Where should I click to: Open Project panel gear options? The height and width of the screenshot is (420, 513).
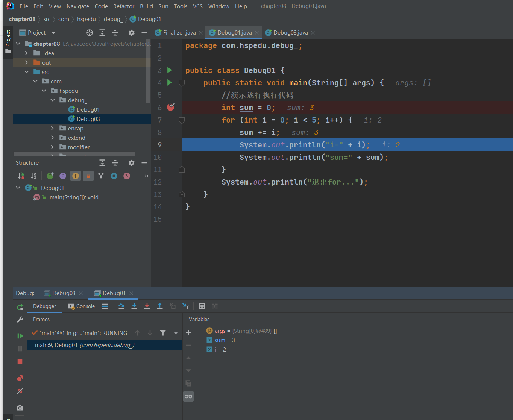[131, 33]
